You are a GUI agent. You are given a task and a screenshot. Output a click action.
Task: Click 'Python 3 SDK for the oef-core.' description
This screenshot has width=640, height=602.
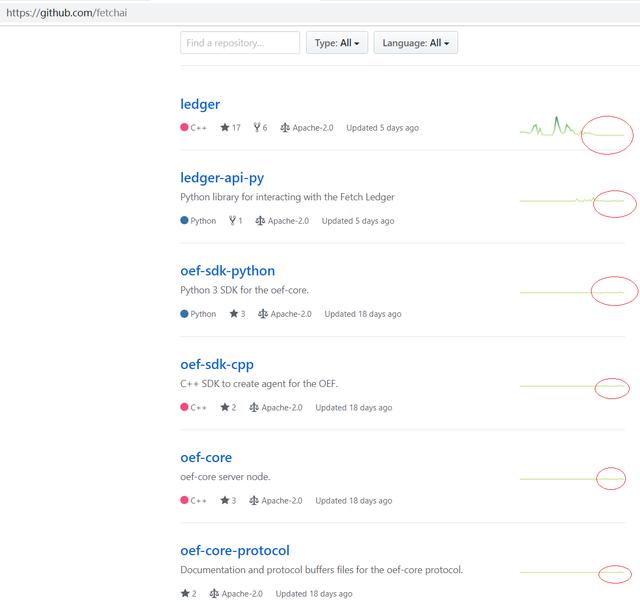(244, 290)
